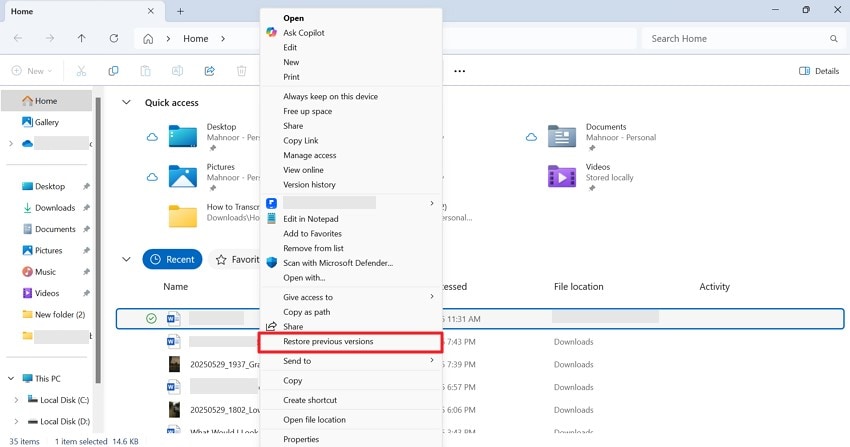Switch to the Favorites tab
Screen dimensions: 850x447
(x=236, y=260)
